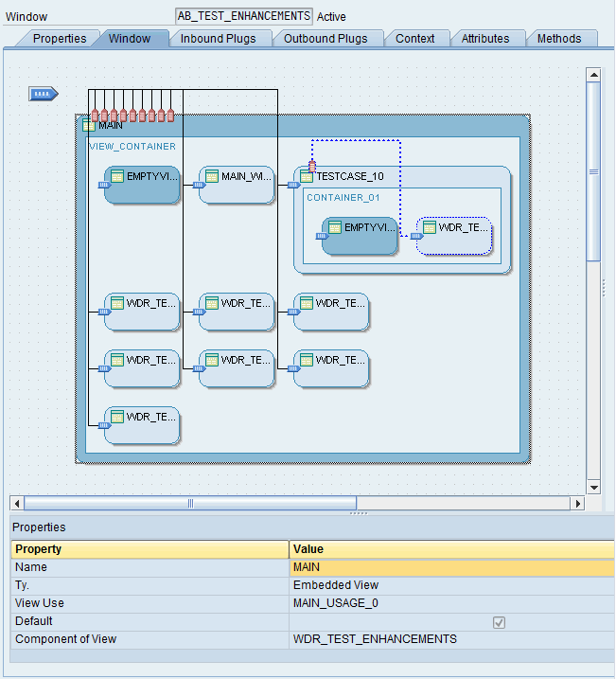This screenshot has height=679, width=616.
Task: Click the Name value field MAIN
Action: point(451,567)
